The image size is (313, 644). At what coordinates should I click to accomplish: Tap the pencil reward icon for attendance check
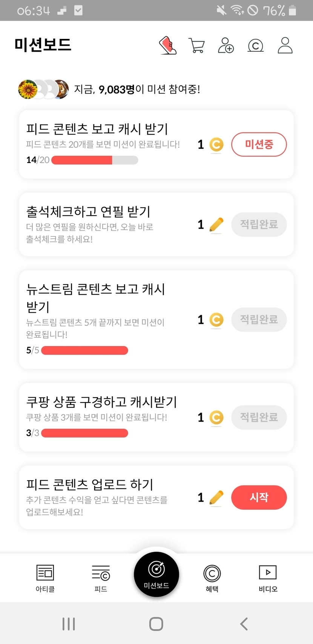click(216, 225)
